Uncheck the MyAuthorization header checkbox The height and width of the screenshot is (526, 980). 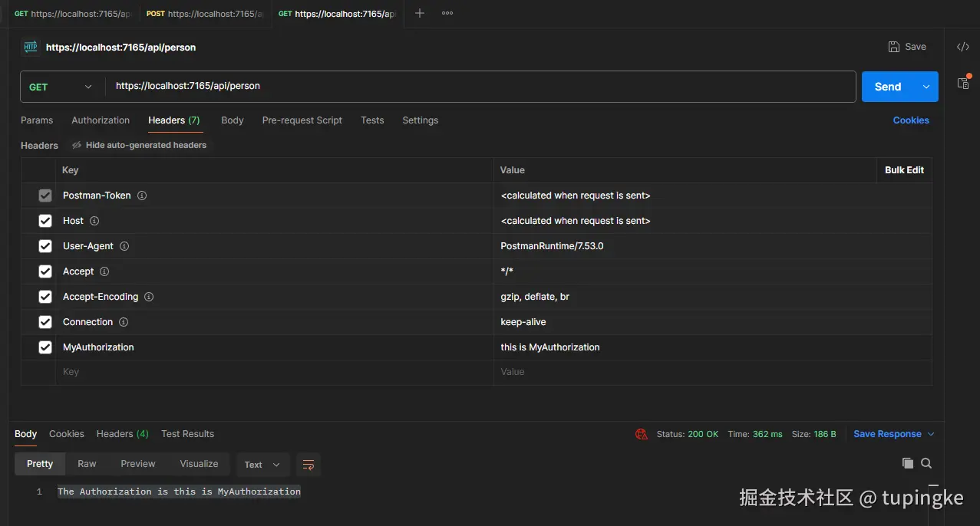click(45, 347)
